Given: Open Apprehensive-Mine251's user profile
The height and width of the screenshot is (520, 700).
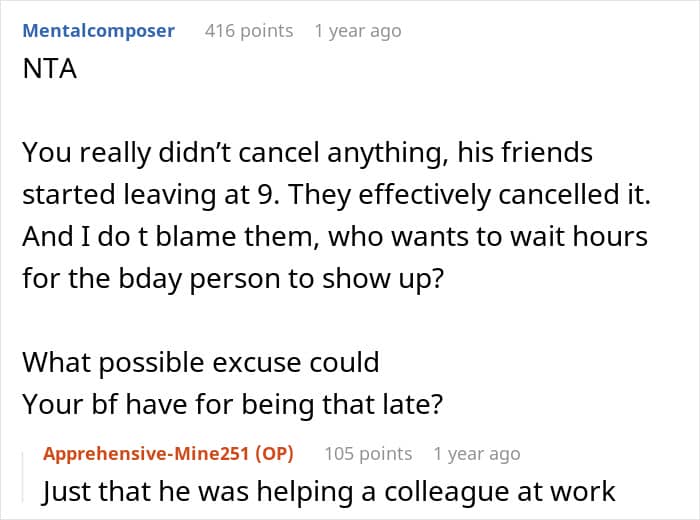Looking at the screenshot, I should pyautogui.click(x=147, y=454).
